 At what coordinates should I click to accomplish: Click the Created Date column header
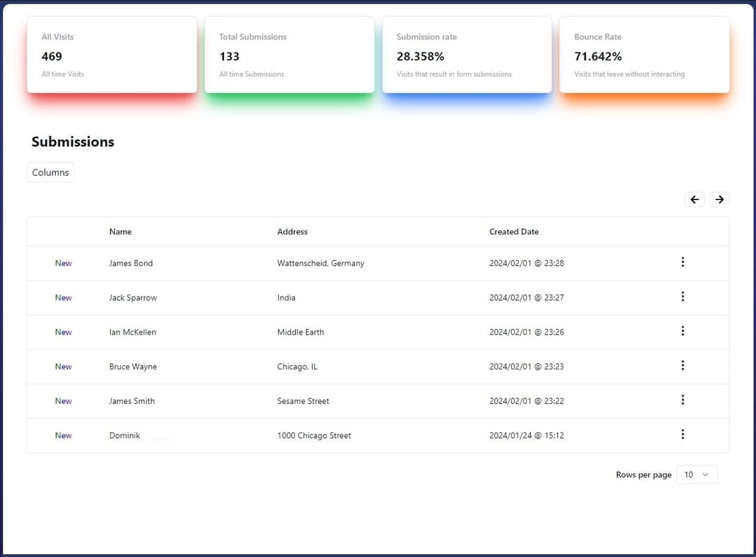(514, 232)
